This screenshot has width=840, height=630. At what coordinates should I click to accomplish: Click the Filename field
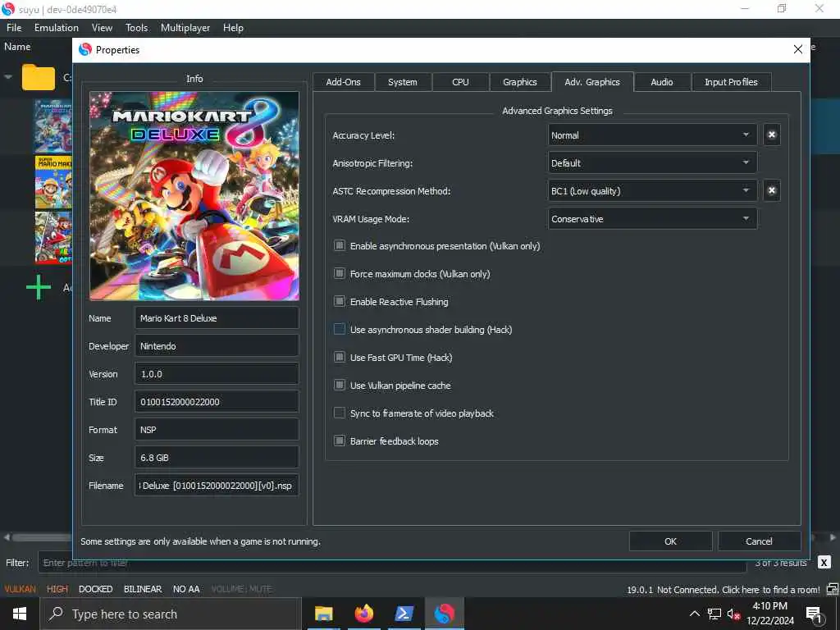(217, 486)
